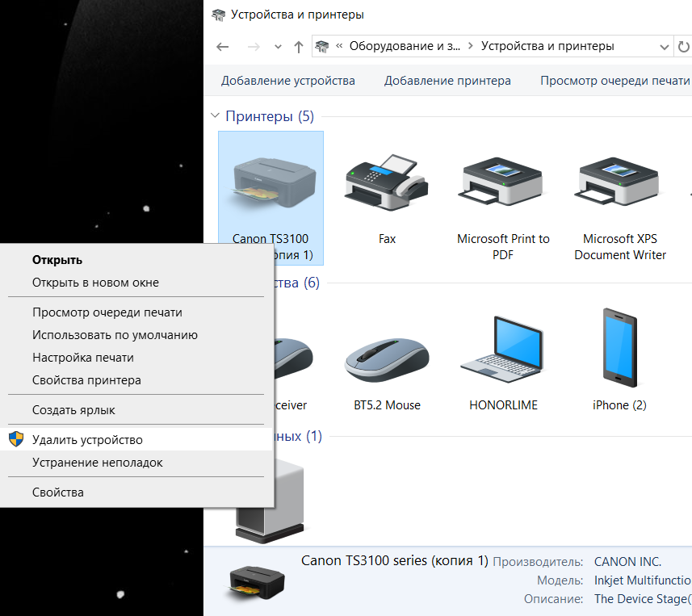Click Canon TS3100 series (копия 1) title
The height and width of the screenshot is (616, 692).
tap(395, 560)
